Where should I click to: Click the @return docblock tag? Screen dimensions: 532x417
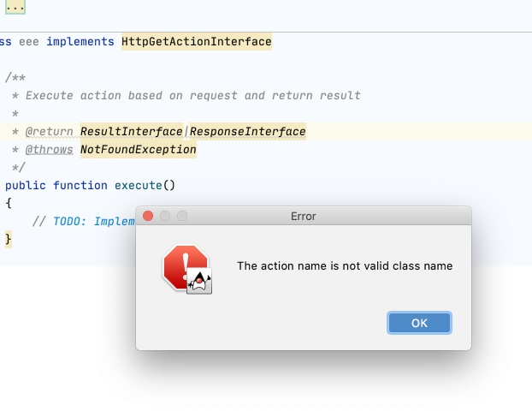click(x=50, y=131)
